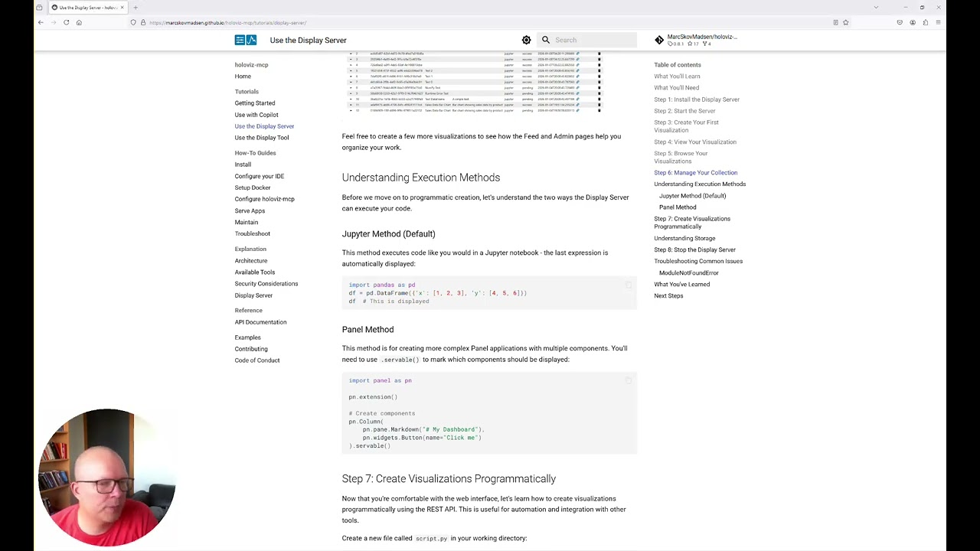Open the Firefox hamburger menu

938,22
